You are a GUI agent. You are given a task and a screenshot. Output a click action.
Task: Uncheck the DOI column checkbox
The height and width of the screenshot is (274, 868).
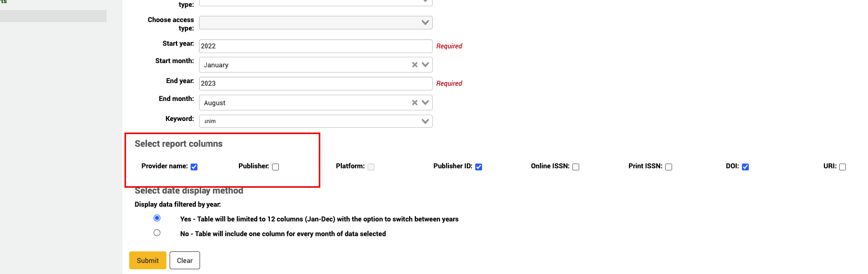[745, 167]
